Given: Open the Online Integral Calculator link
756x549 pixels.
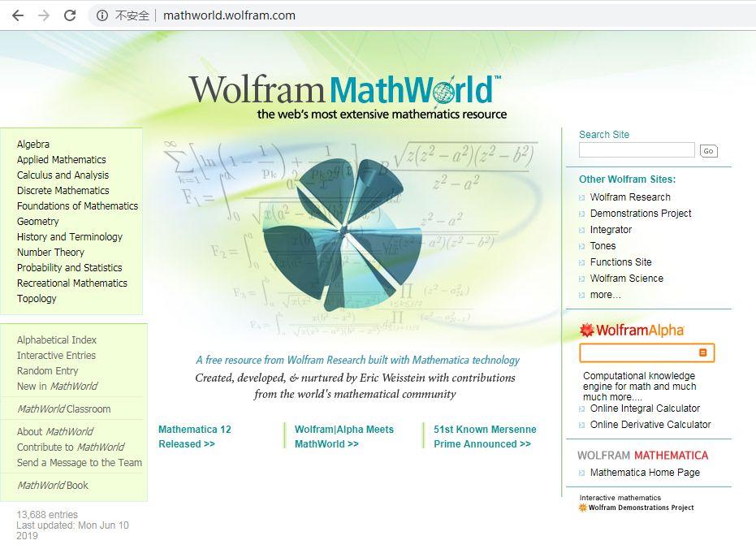Looking at the screenshot, I should (645, 409).
